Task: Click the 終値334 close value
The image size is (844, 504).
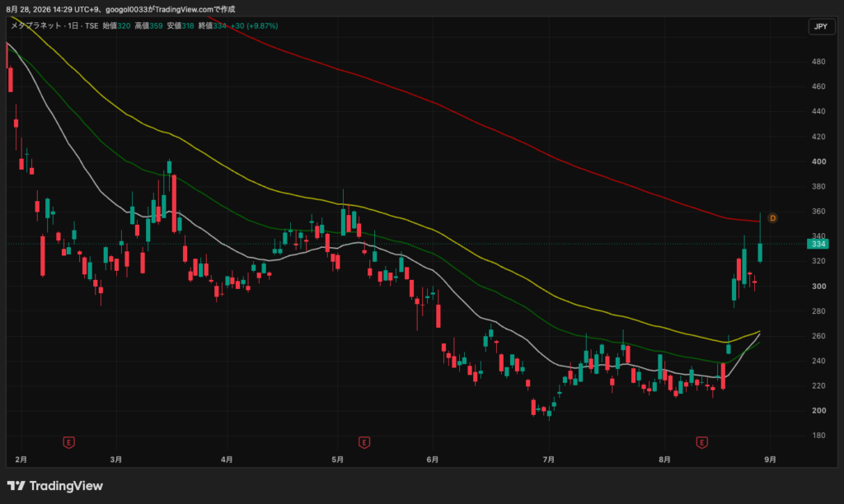Action: 212,26
